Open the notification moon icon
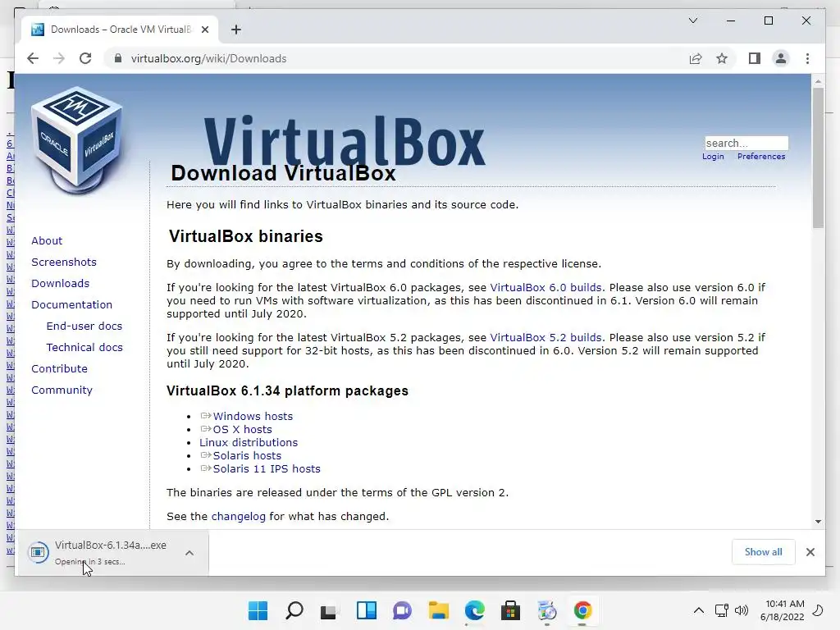This screenshot has width=840, height=630. tap(818, 610)
